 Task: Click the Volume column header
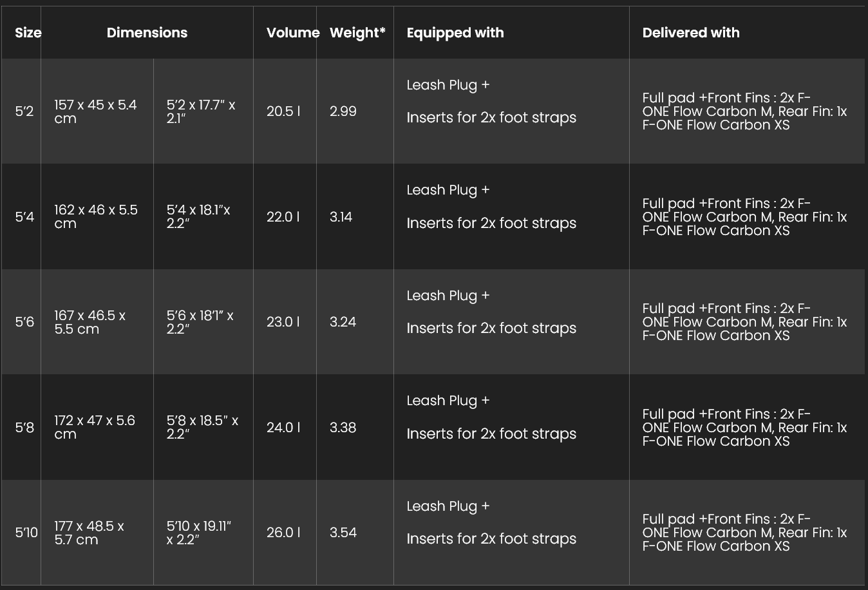click(293, 33)
